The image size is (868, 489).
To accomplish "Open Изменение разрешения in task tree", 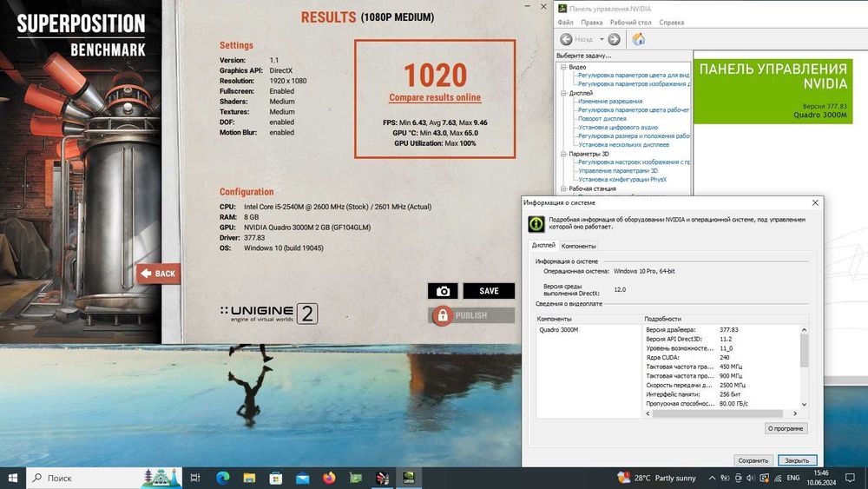I will coord(610,102).
